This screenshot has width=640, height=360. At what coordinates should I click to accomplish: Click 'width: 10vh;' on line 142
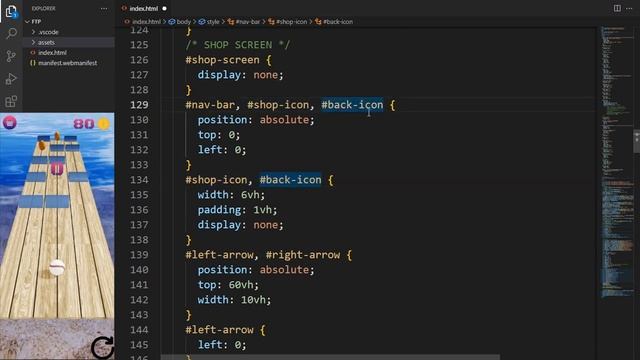click(234, 300)
